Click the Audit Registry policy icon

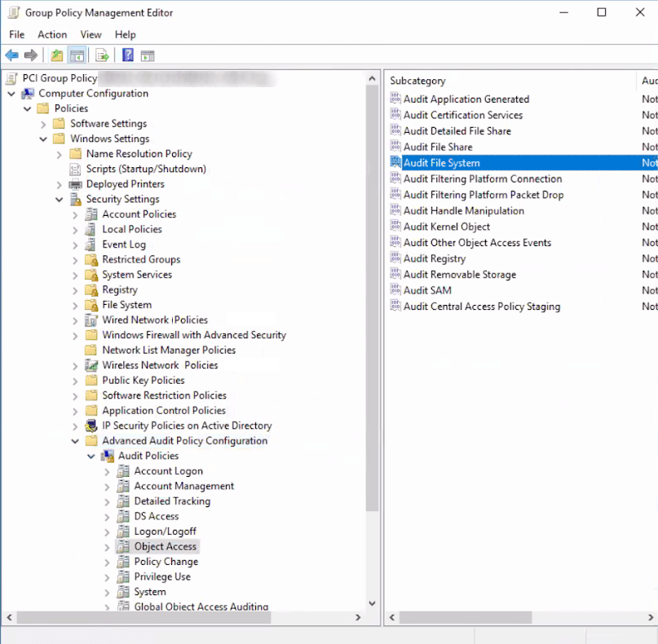pos(395,258)
